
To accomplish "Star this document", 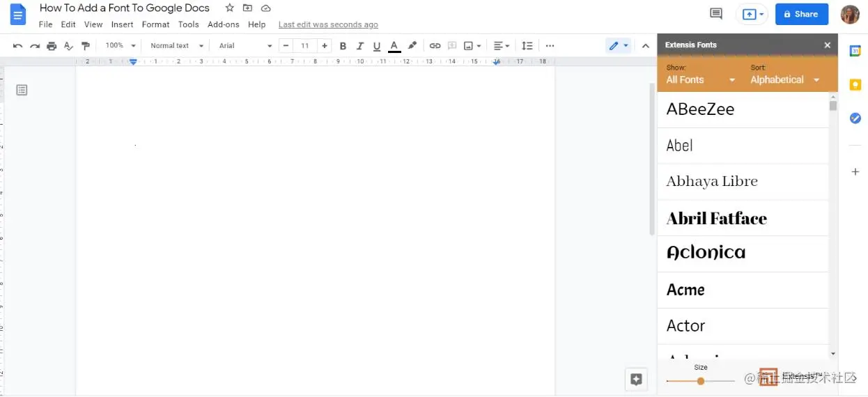I will [x=230, y=8].
